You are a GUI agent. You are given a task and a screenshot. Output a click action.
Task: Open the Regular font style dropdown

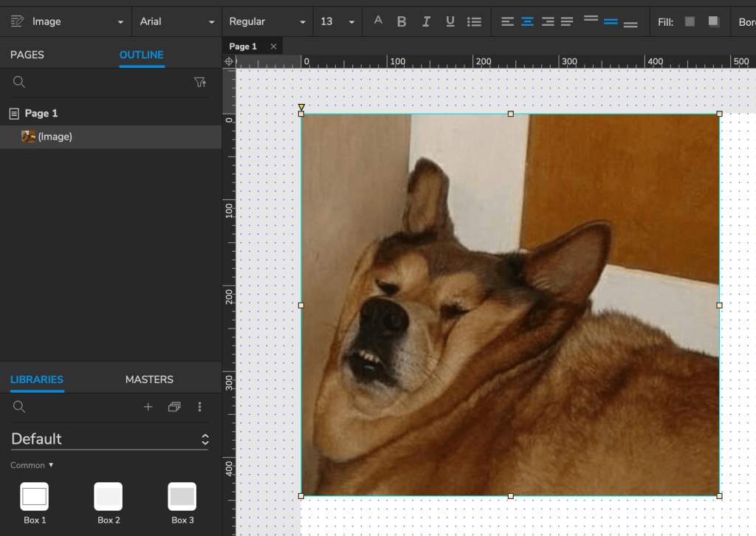(x=267, y=22)
